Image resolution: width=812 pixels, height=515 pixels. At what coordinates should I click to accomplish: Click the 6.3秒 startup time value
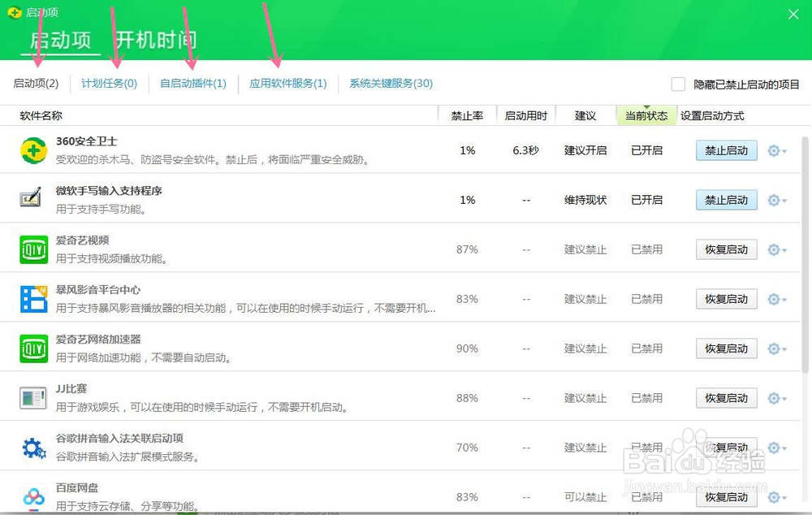coord(525,151)
